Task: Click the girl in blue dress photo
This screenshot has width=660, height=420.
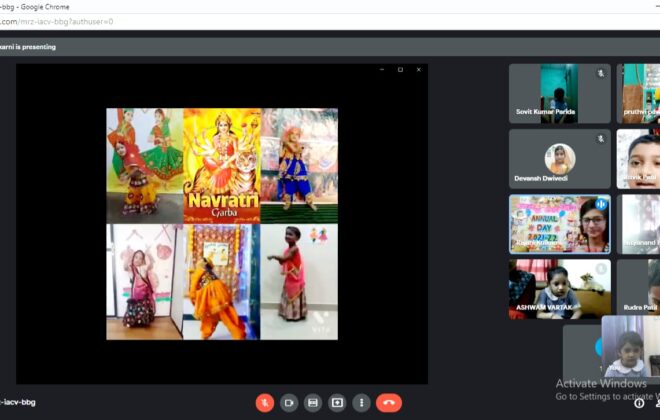Action: click(299, 166)
